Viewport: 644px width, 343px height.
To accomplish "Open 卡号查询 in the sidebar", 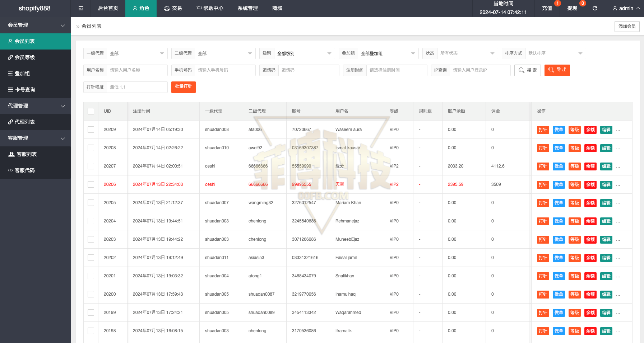I will tap(35, 90).
